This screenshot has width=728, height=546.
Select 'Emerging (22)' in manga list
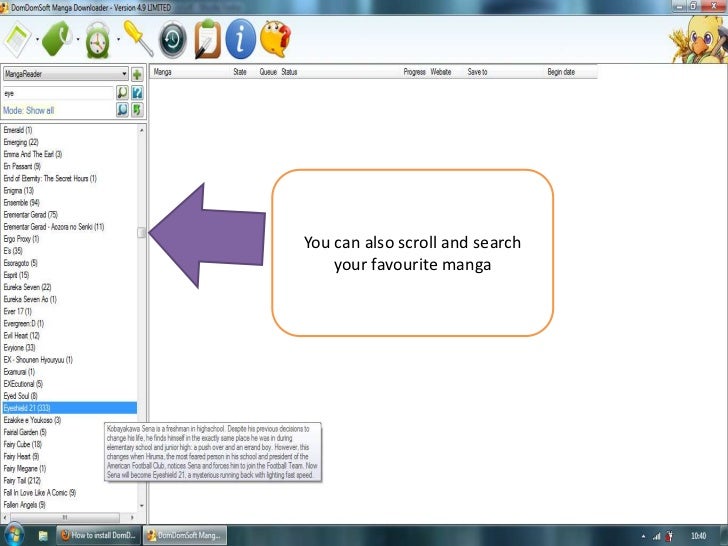pos(21,142)
